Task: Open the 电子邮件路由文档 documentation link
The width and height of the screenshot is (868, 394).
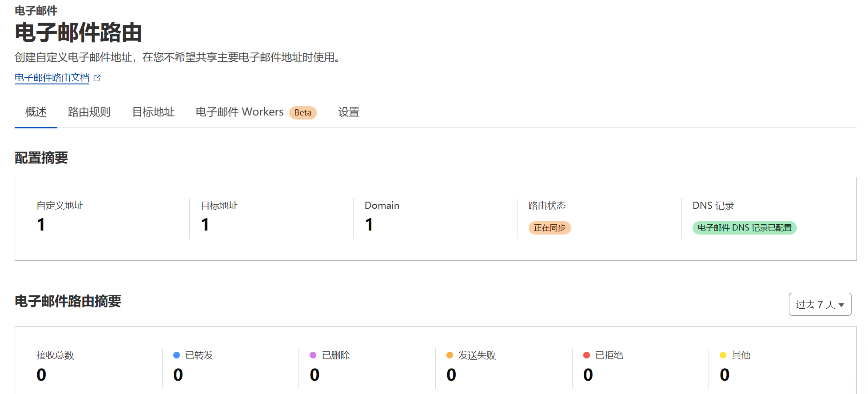Action: coord(52,78)
